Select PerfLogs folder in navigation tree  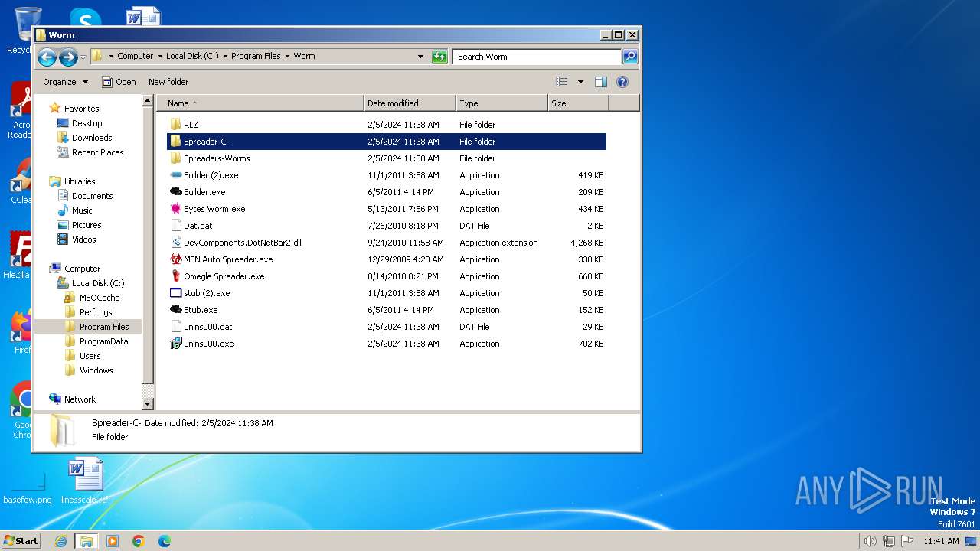point(96,312)
